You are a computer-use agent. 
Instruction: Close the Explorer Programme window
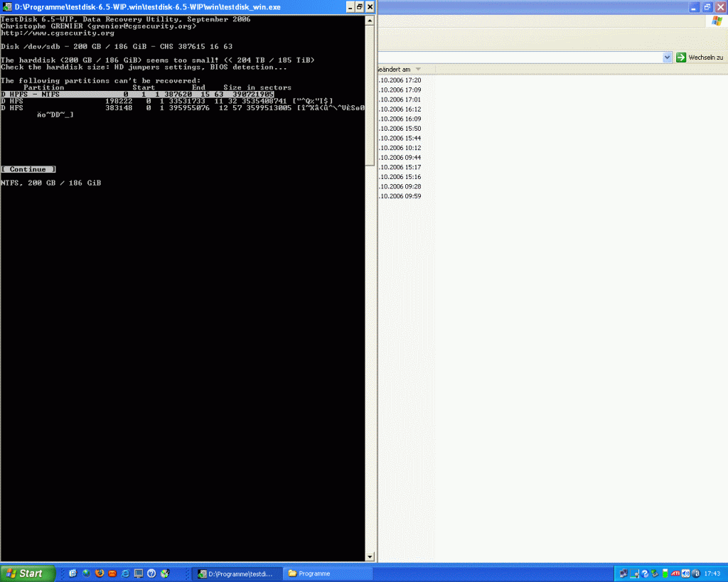721,7
